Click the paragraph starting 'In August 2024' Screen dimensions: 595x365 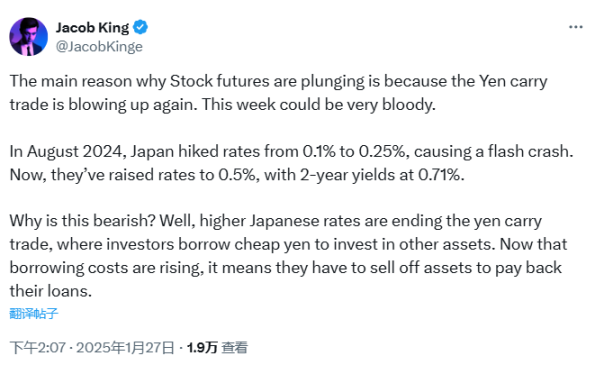pyautogui.click(x=291, y=163)
